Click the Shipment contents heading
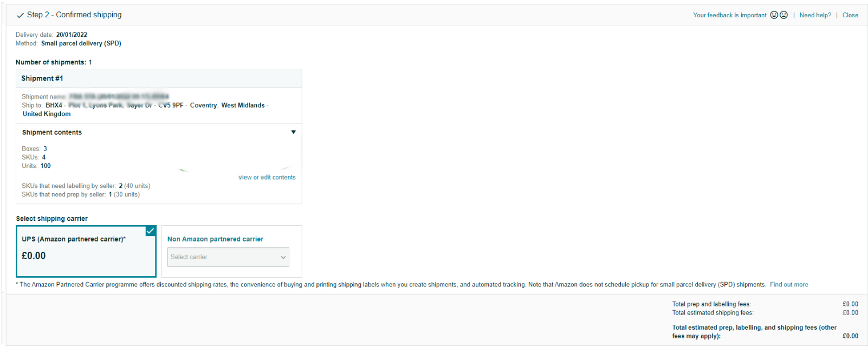Image resolution: width=868 pixels, height=347 pixels. (x=52, y=133)
